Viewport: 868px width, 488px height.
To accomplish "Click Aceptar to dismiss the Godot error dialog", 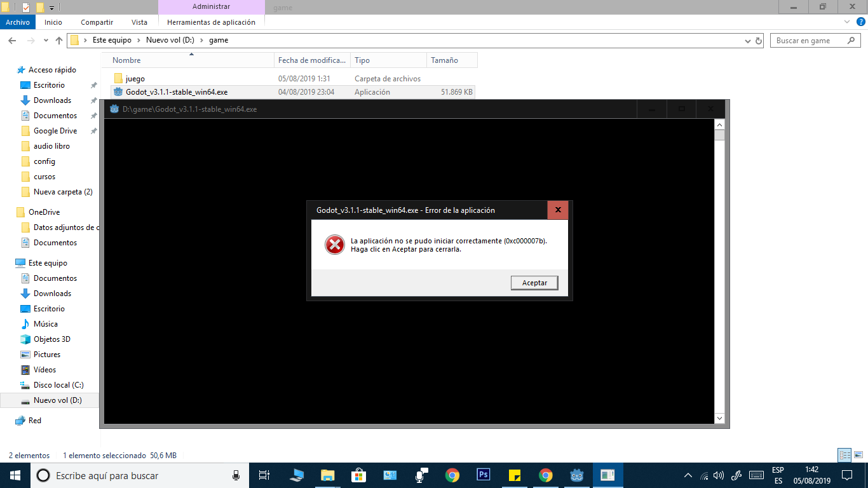I will coord(534,282).
